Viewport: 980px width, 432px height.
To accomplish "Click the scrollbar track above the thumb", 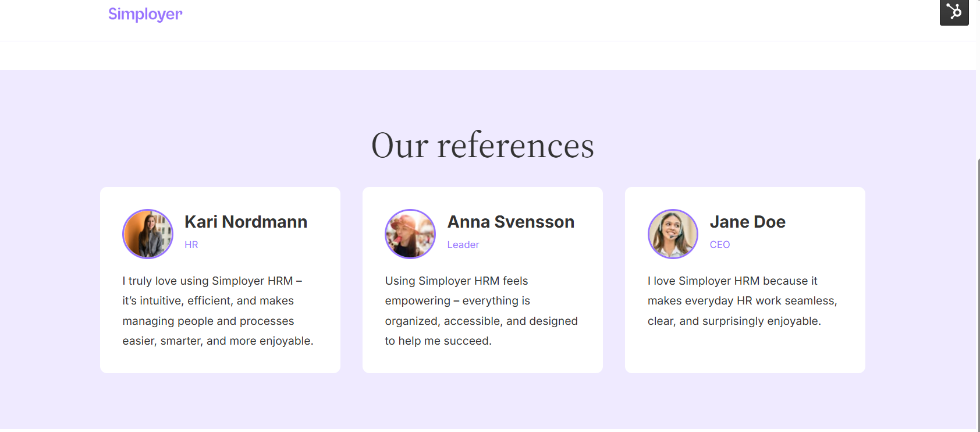I will click(978, 87).
